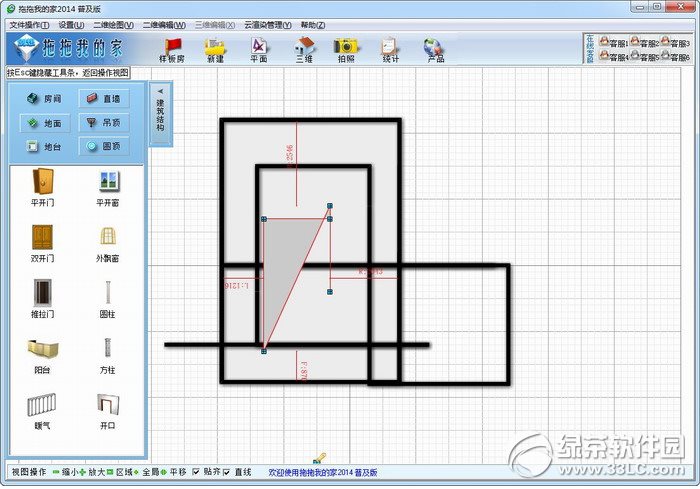The height and width of the screenshot is (489, 700).
Task: Click the 房间 room button
Action: [44, 98]
